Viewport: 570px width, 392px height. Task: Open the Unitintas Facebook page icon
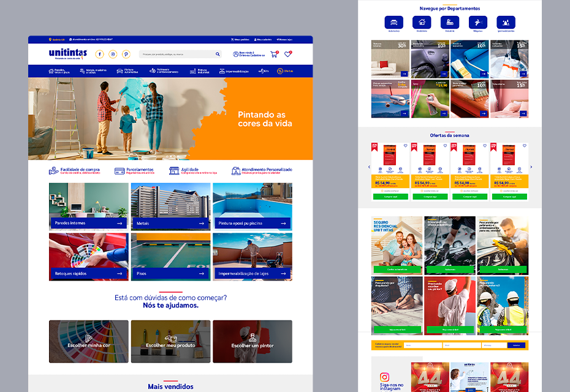100,54
